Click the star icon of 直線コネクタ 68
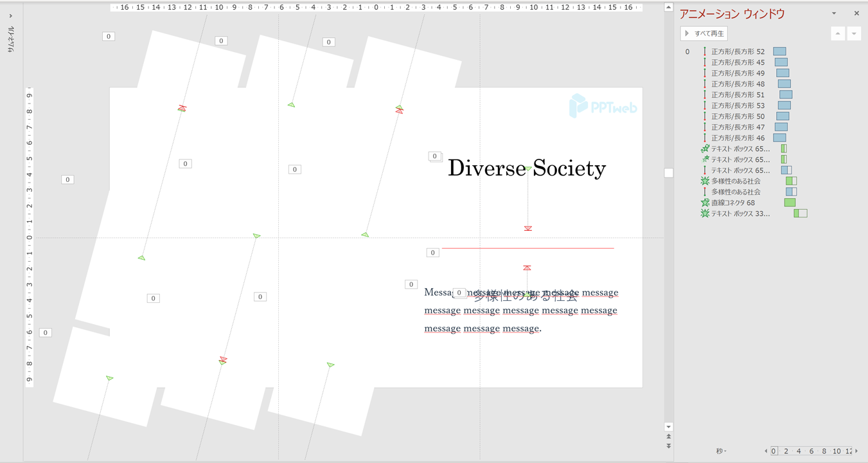 (x=705, y=203)
